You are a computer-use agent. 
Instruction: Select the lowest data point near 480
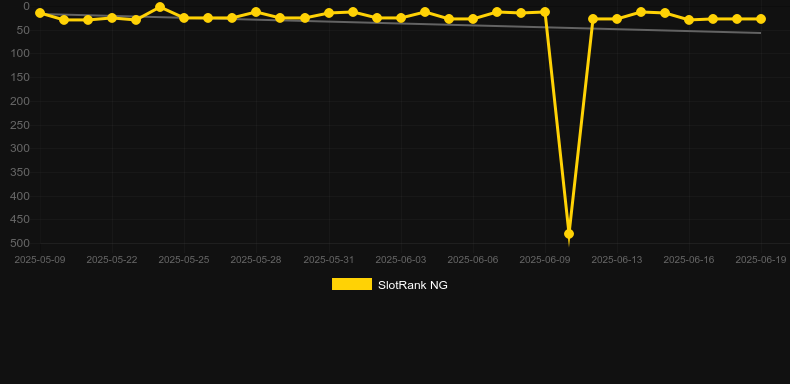[569, 234]
